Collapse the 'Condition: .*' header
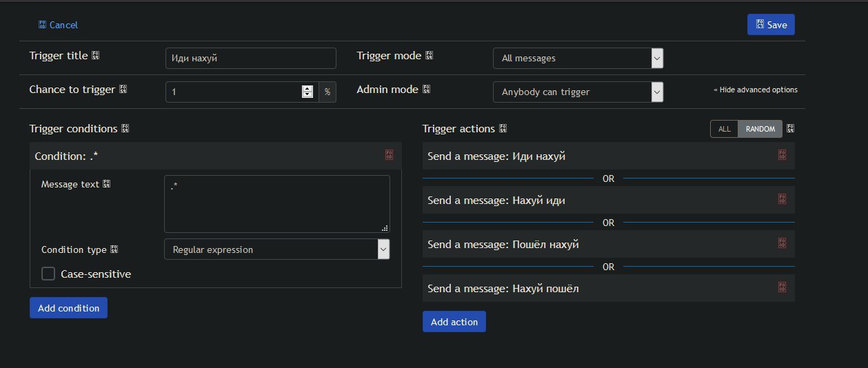This screenshot has width=868, height=368. click(x=216, y=156)
